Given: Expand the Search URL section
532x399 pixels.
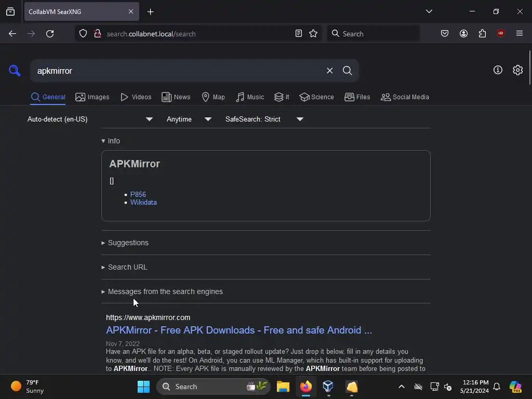Looking at the screenshot, I should pos(124,268).
